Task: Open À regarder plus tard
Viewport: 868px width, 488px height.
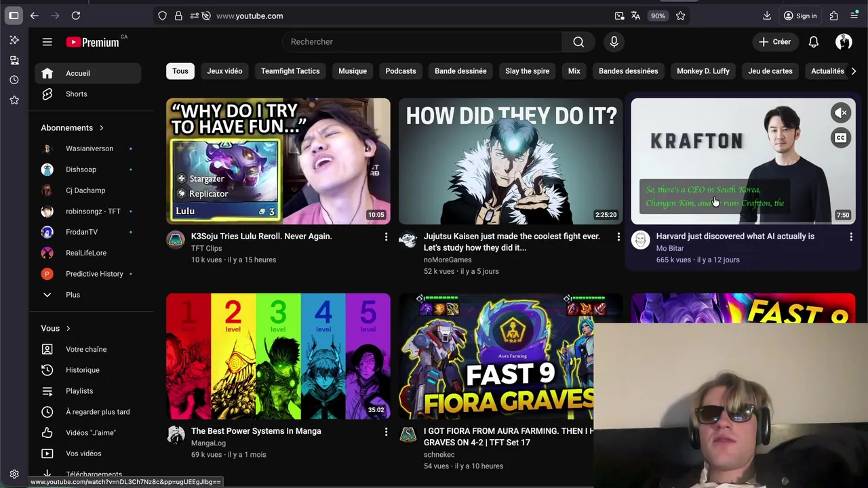Action: point(88,412)
